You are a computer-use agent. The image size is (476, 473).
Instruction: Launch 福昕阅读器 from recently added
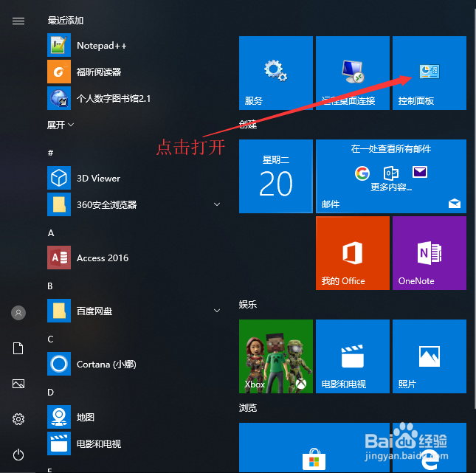134,72
